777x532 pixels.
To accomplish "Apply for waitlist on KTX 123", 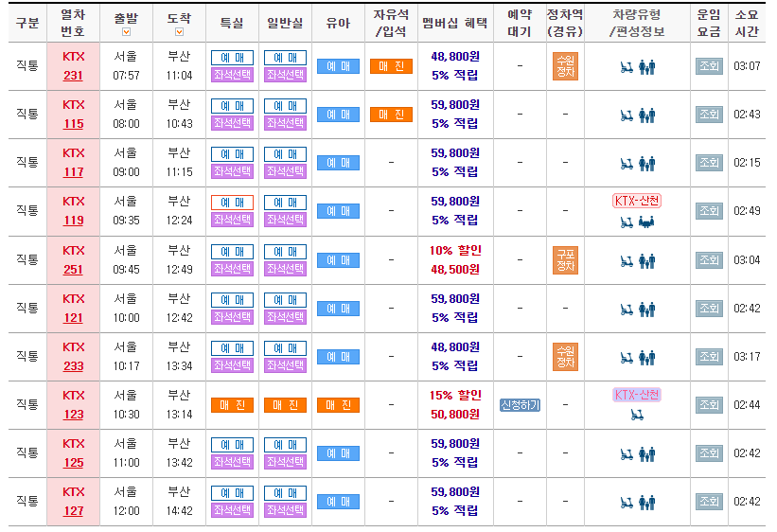I will click(x=520, y=405).
